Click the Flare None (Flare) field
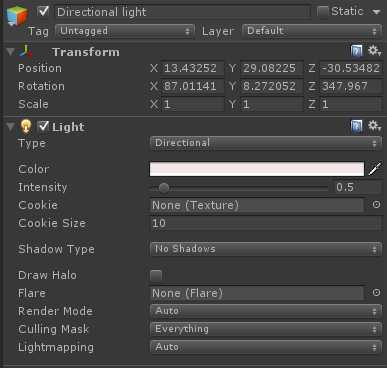The width and height of the screenshot is (387, 368). tap(257, 293)
